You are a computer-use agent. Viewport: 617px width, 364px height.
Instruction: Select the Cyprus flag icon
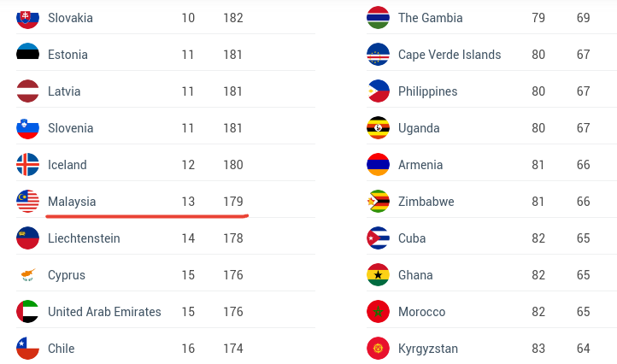tap(27, 274)
